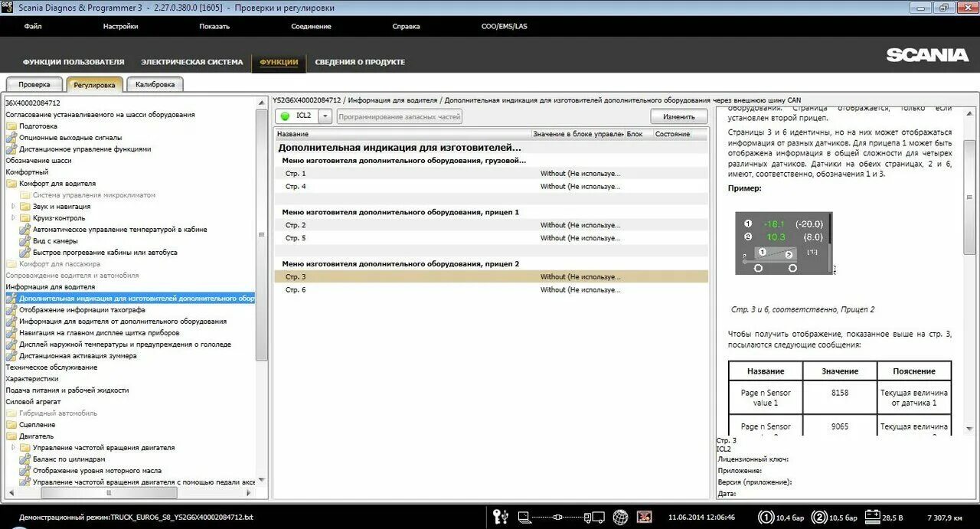This screenshot has width=980, height=529.
Task: Switch to the Калибровка tab
Action: (x=155, y=85)
